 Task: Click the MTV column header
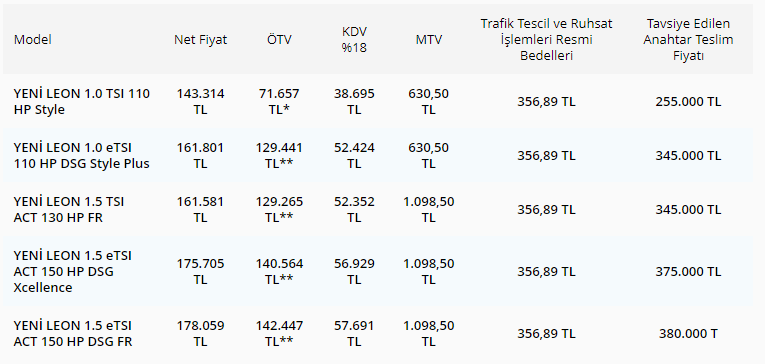point(429,40)
